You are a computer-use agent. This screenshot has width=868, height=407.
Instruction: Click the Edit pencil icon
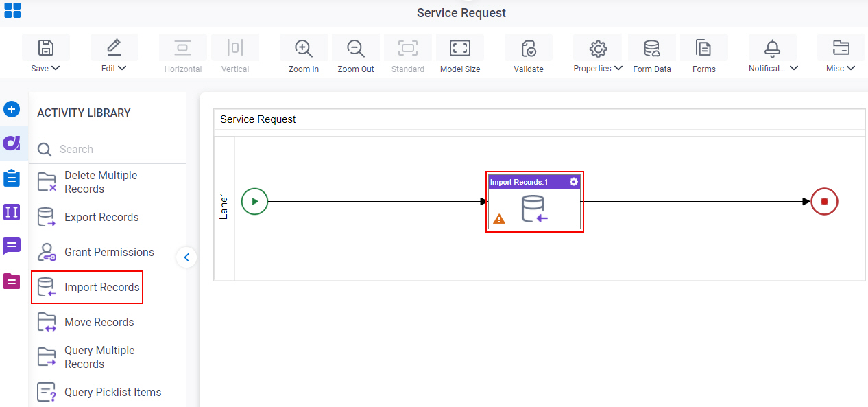click(114, 48)
